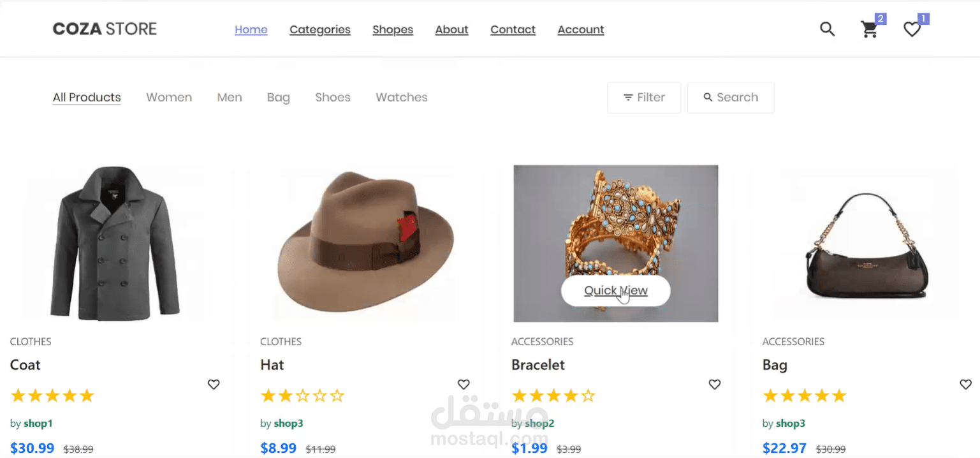Viewport: 980px width, 458px height.
Task: Click the COZA STORE logo
Action: pyautogui.click(x=105, y=29)
